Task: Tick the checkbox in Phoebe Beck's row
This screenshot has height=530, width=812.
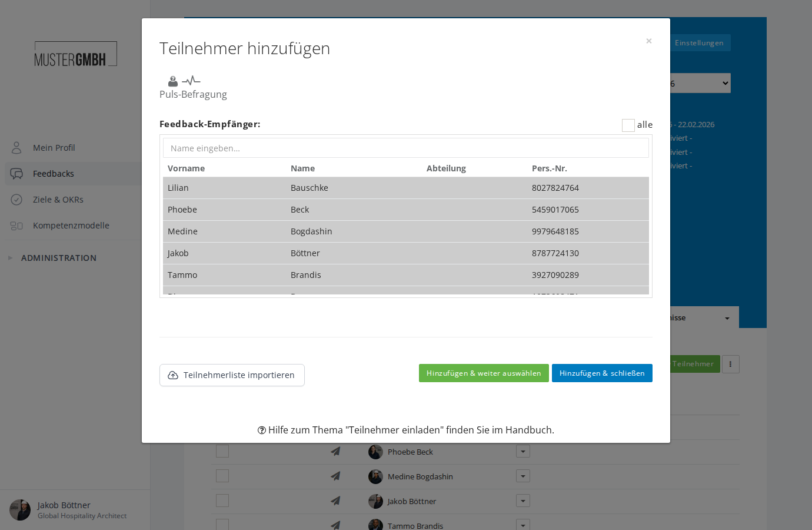Action: point(222,451)
